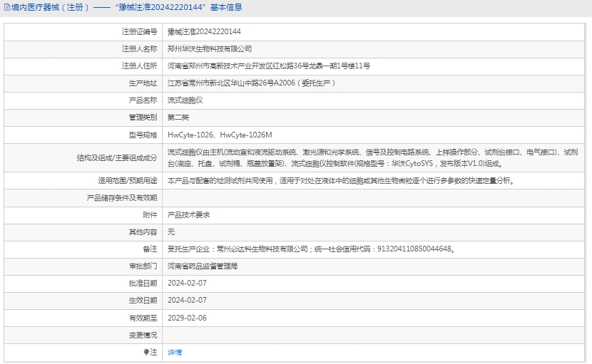Click the management category value 第二类
The image size is (592, 364).
[x=178, y=118]
